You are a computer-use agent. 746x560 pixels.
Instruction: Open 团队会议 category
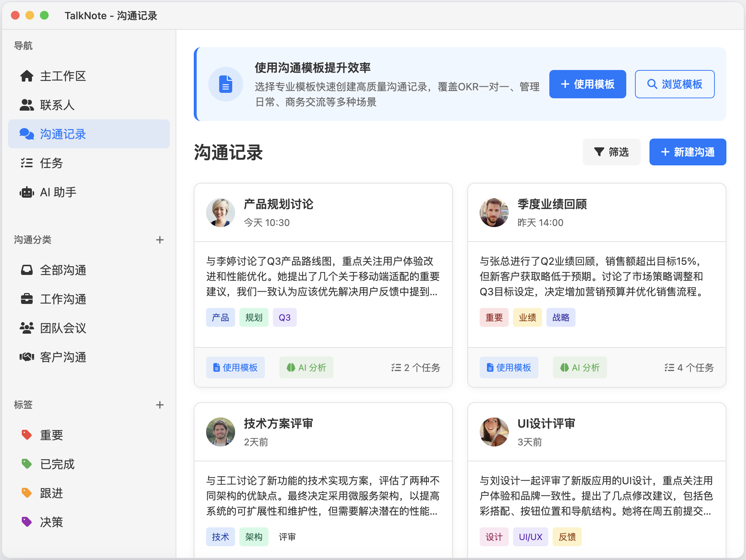point(63,328)
